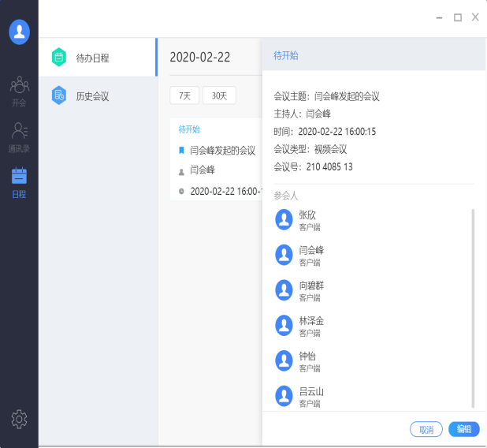The image size is (487, 448).
Task: Click 林泽金 in participant list
Action: [x=311, y=321]
